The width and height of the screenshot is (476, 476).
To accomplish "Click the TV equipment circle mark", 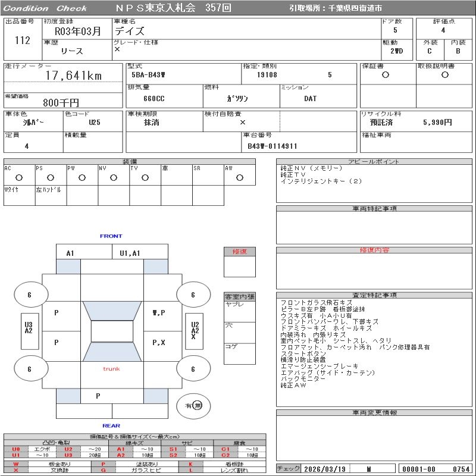I will 145,177.
